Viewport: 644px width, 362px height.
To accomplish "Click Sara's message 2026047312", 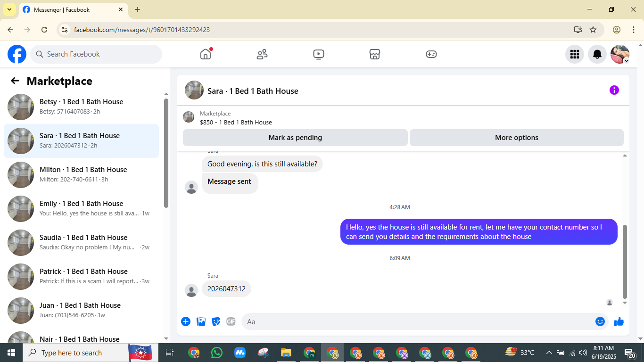I will point(226,289).
